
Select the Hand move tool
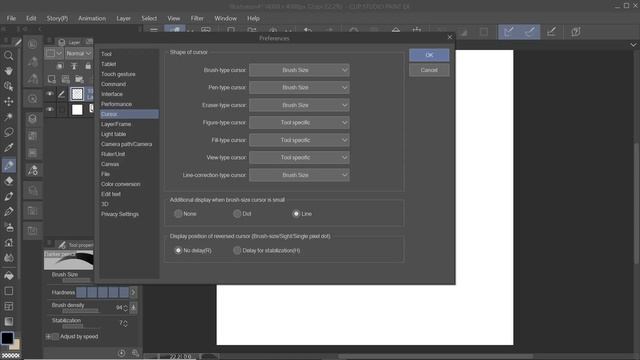pyautogui.click(x=9, y=70)
